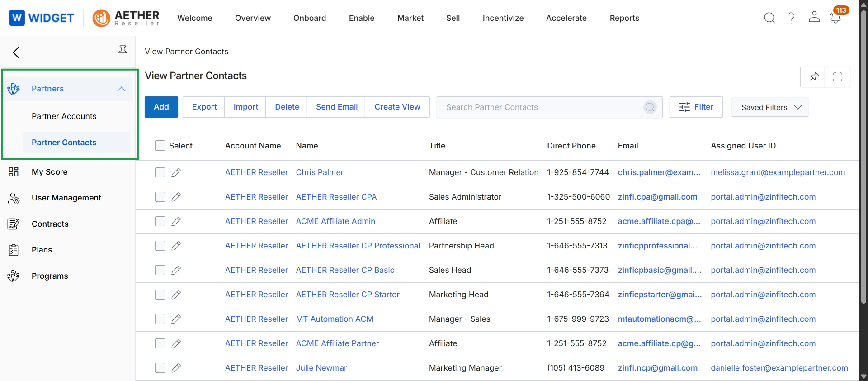Pin the sidebar with the pushpin icon

(123, 52)
